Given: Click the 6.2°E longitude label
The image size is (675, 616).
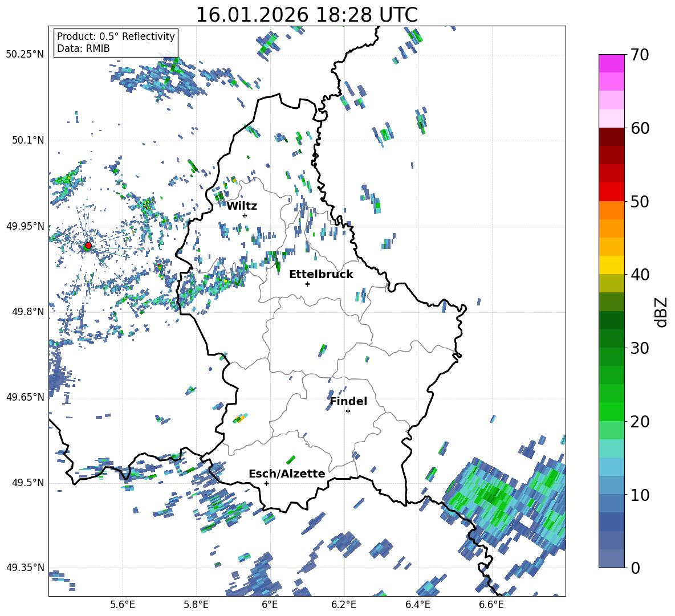Looking at the screenshot, I should [x=344, y=605].
